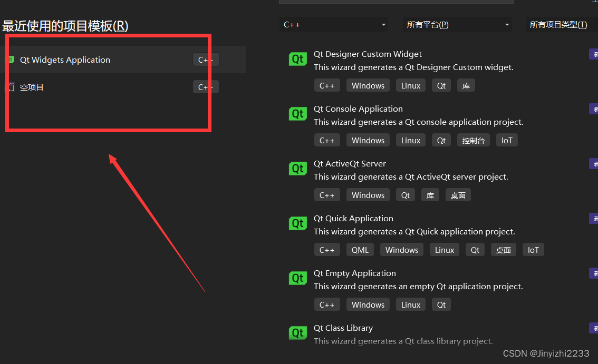Choose Qt Designer Custom Widget template title

[x=368, y=54]
